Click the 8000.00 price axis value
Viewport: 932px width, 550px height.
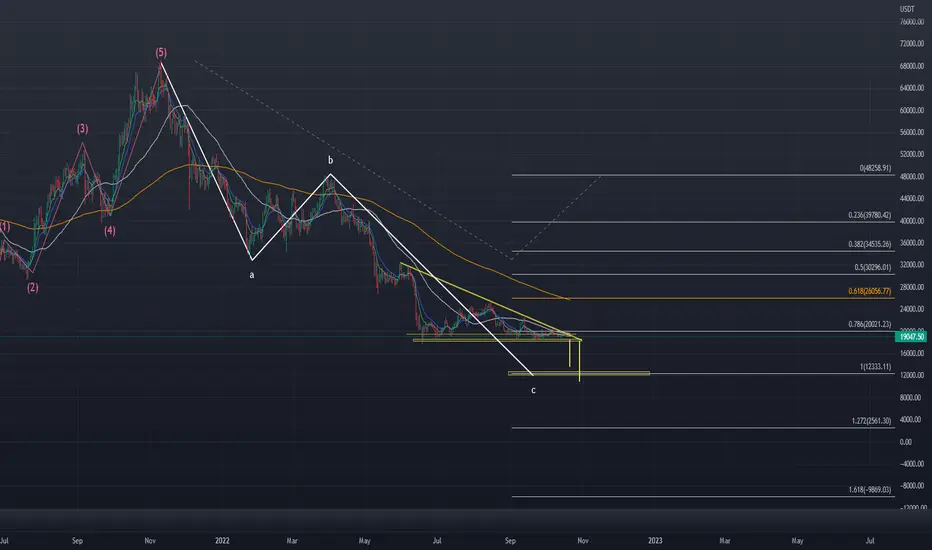(910, 398)
